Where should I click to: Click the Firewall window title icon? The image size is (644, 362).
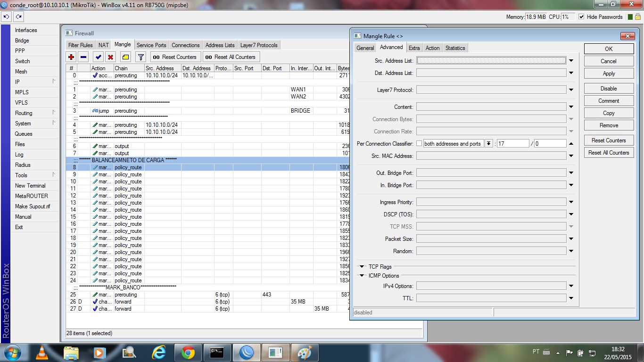point(69,33)
